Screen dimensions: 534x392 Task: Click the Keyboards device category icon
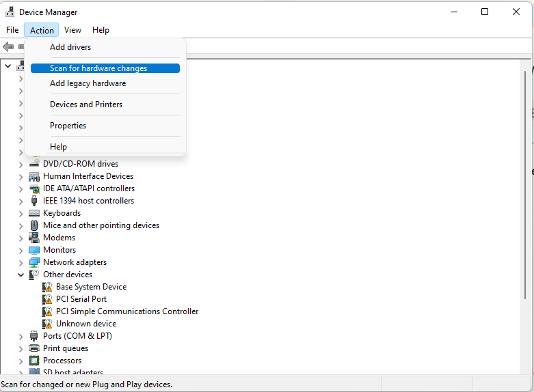click(34, 213)
